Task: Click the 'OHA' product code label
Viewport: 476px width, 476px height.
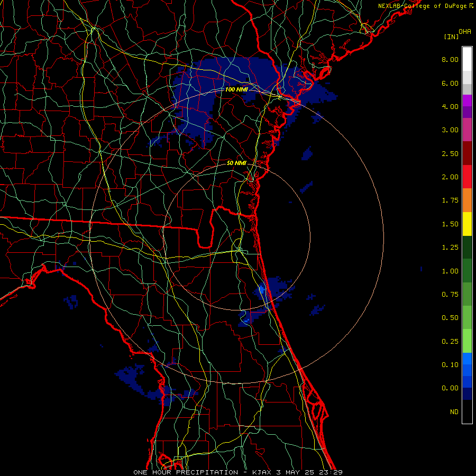Action: coord(465,32)
